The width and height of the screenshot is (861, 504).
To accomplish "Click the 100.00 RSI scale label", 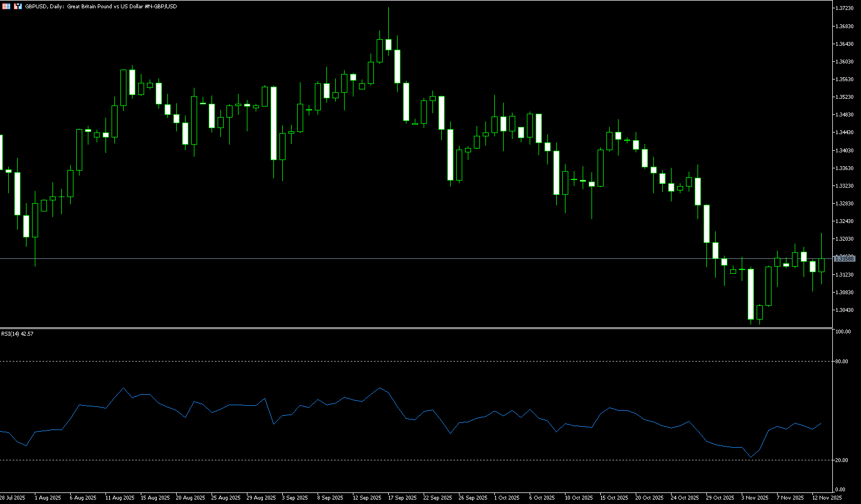I will pos(843,332).
